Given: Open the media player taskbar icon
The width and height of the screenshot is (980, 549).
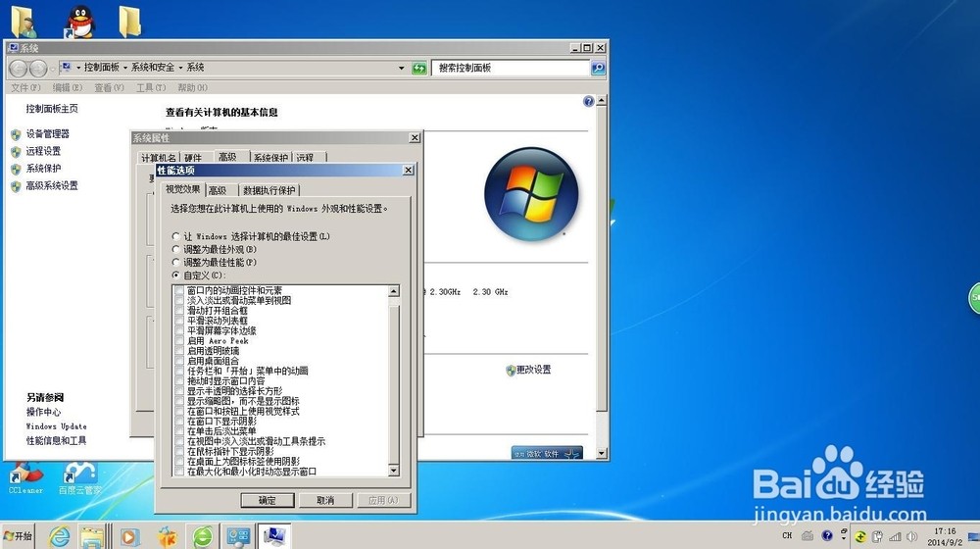Looking at the screenshot, I should tap(129, 536).
